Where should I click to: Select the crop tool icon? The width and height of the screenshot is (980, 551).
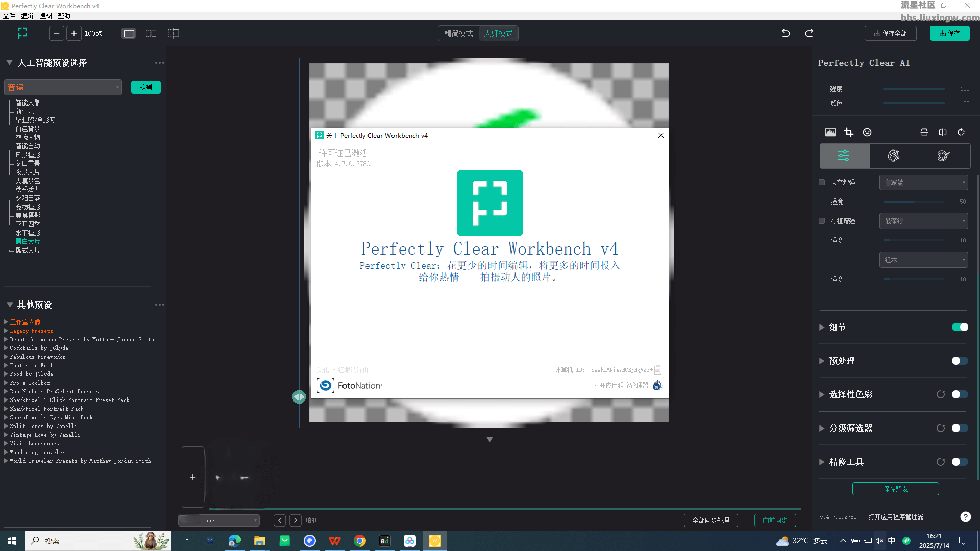(849, 132)
